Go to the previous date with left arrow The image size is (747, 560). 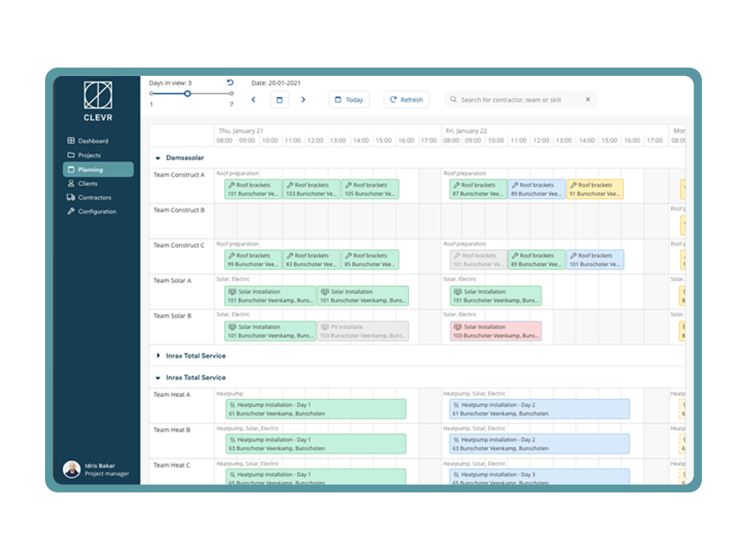click(x=254, y=100)
